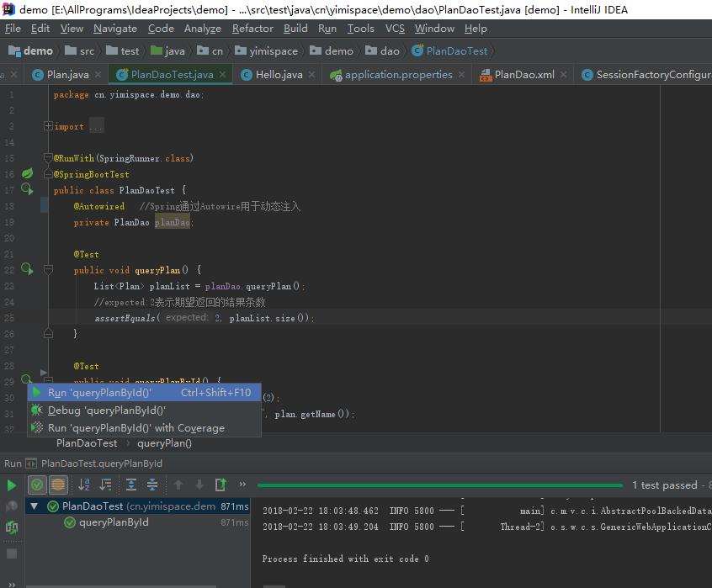Export test results icon

[x=221, y=485]
